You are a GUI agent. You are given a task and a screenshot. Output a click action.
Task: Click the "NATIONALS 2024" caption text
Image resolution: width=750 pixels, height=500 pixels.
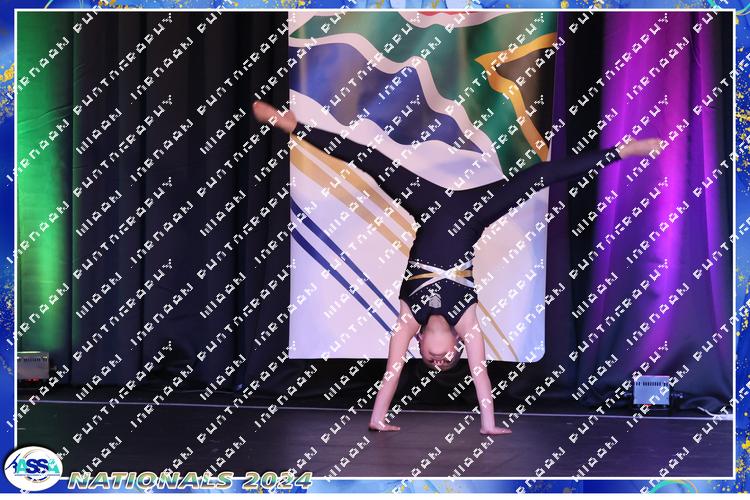pyautogui.click(x=190, y=480)
